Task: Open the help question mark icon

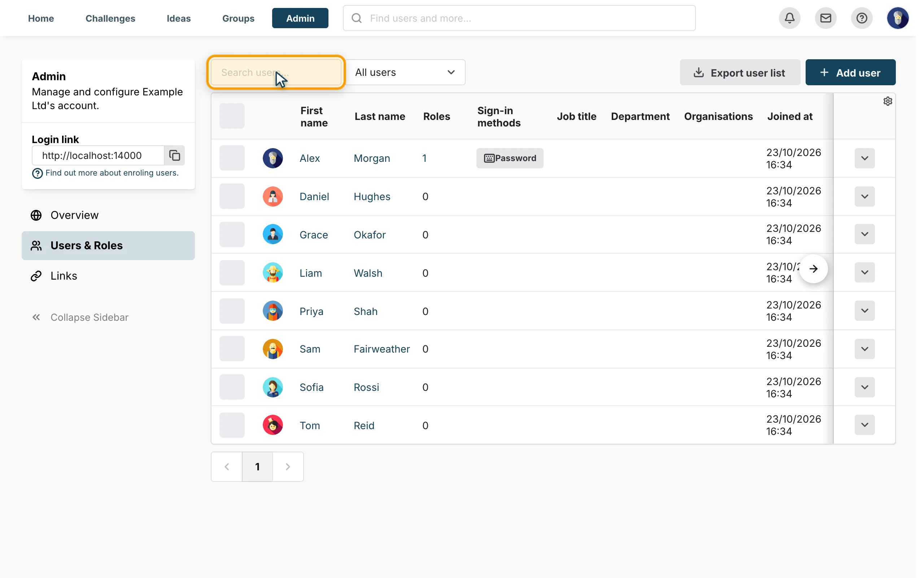Action: (862, 18)
